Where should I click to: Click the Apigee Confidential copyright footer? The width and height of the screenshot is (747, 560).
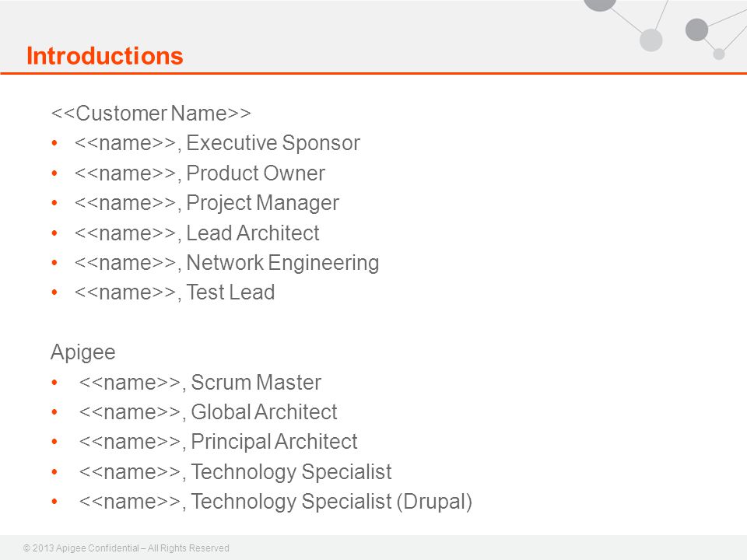(x=126, y=548)
